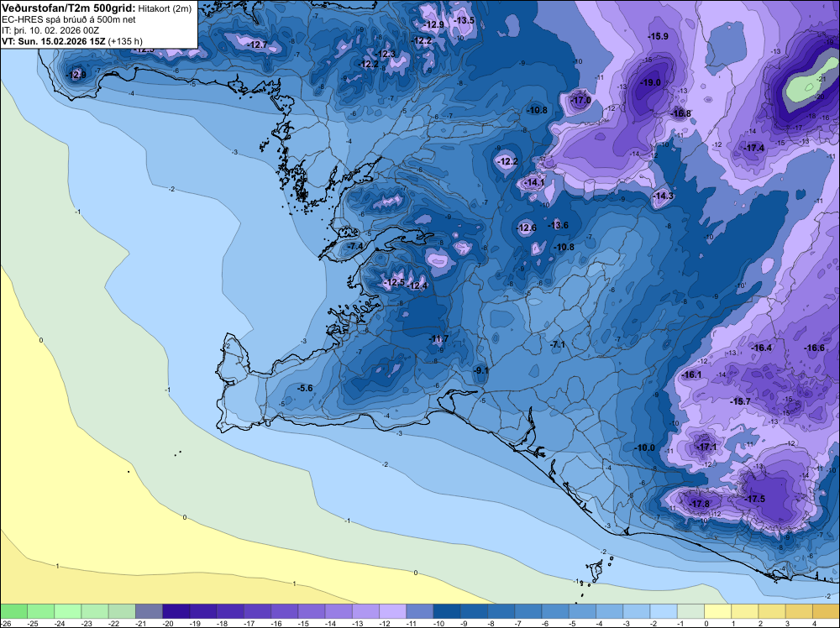This screenshot has height=628, width=840.
Task: Click the legend swatch between -21 and -20
Action: [149, 611]
